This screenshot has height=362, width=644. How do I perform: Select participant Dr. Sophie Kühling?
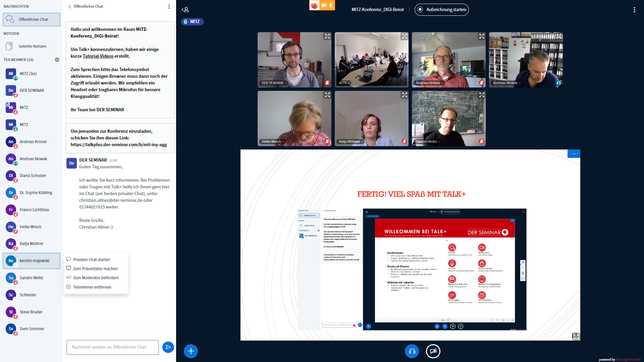coord(32,193)
